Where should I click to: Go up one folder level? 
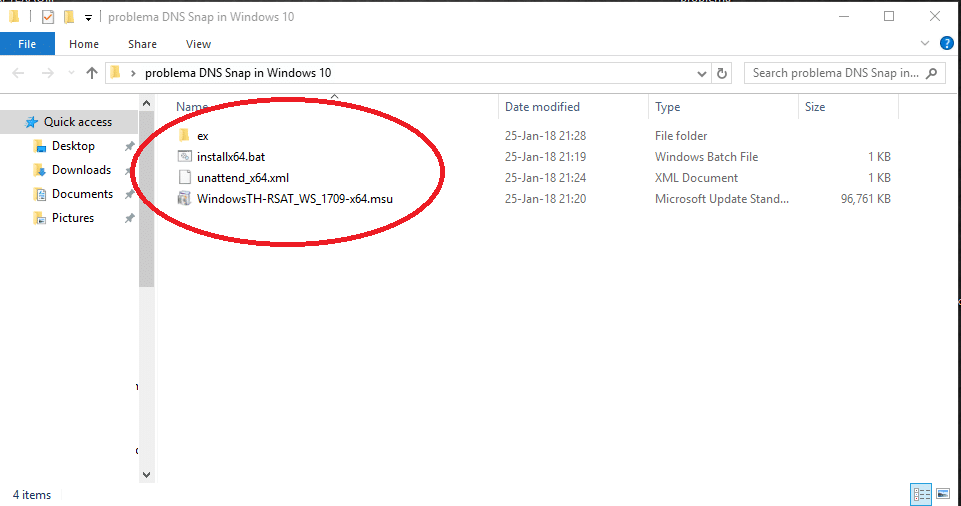[x=92, y=73]
